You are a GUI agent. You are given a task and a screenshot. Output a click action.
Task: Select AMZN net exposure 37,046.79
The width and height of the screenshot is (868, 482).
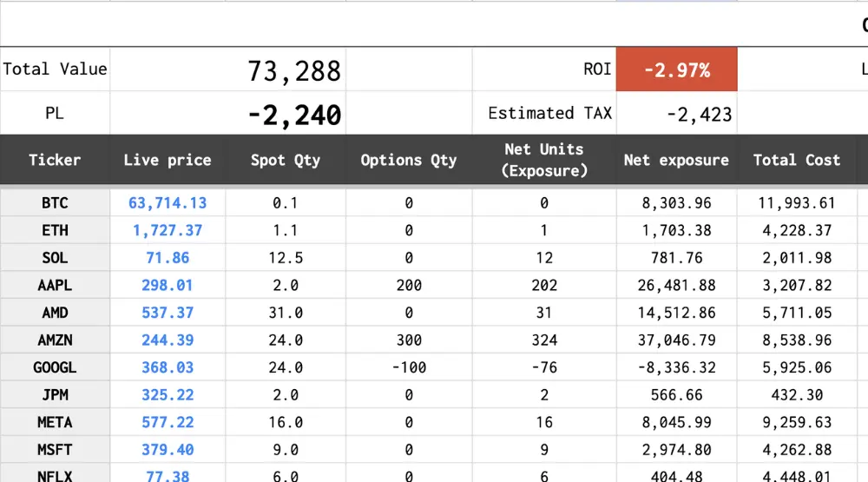pos(676,340)
